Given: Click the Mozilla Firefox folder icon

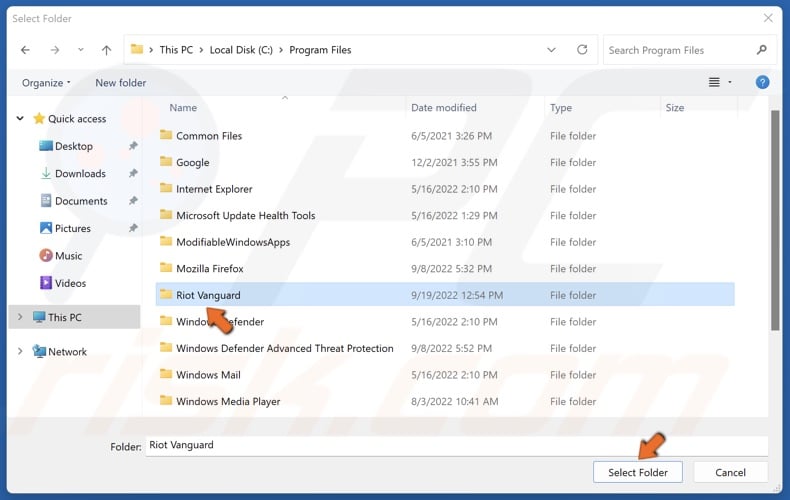Looking at the screenshot, I should (166, 268).
